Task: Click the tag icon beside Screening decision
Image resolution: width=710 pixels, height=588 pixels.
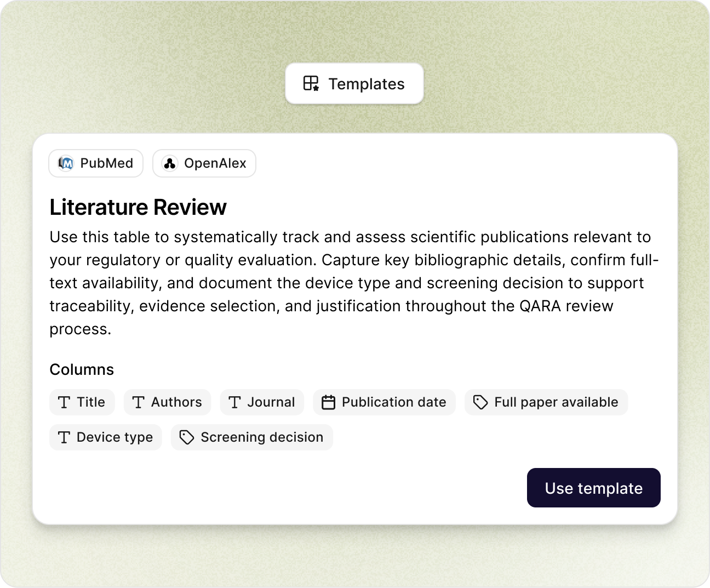Action: [x=187, y=437]
